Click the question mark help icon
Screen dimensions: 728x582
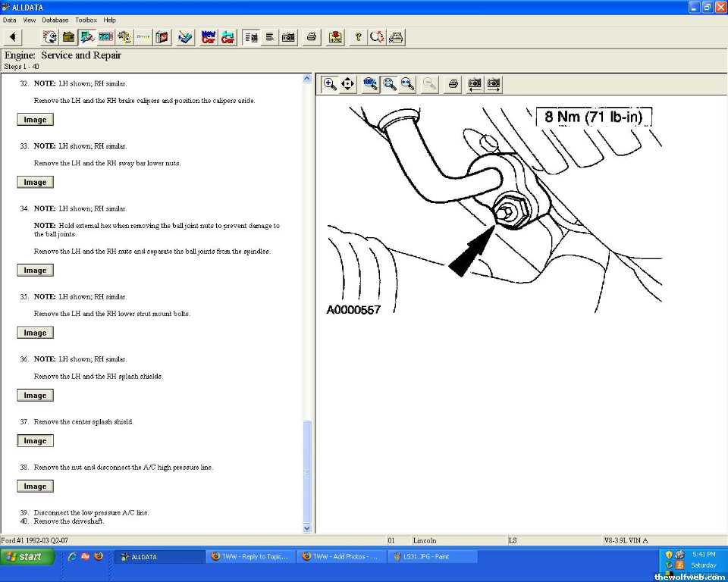click(x=358, y=36)
